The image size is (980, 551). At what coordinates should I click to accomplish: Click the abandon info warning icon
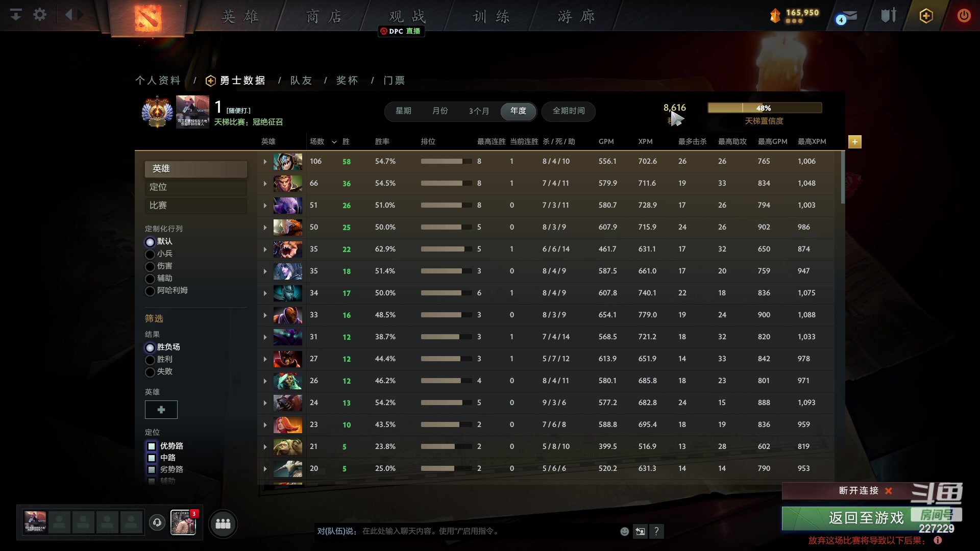tap(938, 540)
